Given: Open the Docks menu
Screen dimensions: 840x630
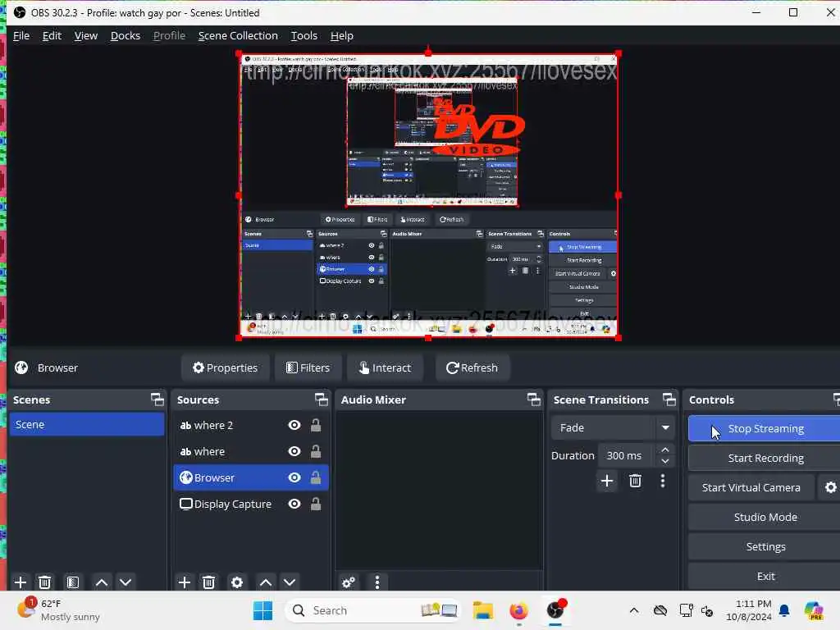Looking at the screenshot, I should (126, 35).
